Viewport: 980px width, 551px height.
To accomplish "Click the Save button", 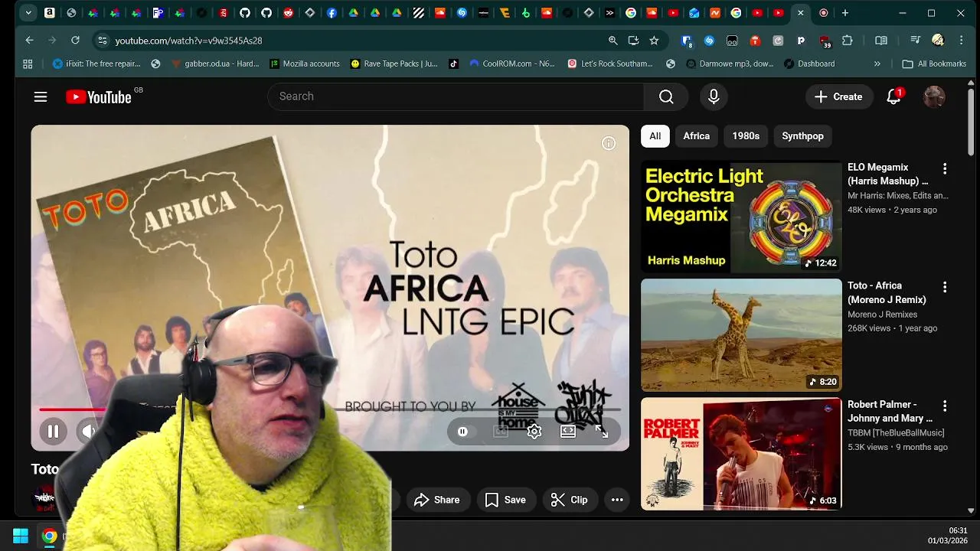I will 505,500.
